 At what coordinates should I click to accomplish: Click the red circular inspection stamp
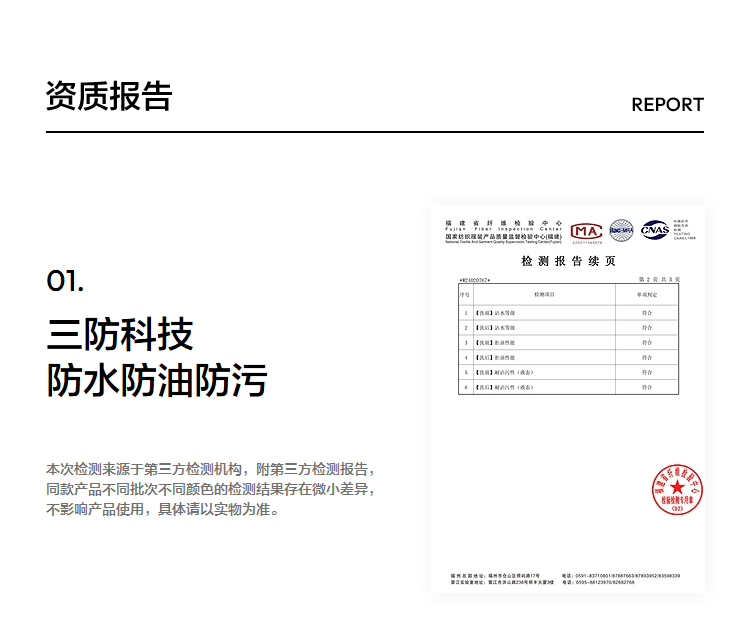[x=677, y=490]
